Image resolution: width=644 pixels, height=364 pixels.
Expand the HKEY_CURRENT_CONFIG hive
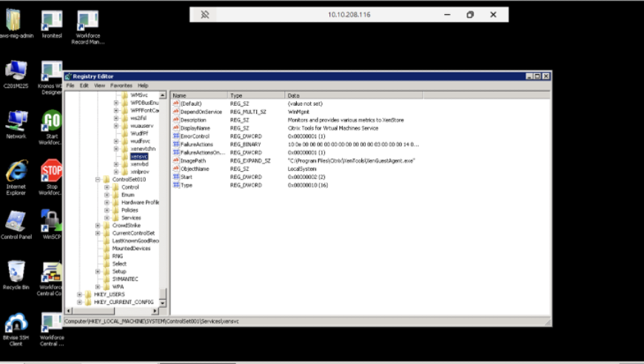[x=79, y=302]
